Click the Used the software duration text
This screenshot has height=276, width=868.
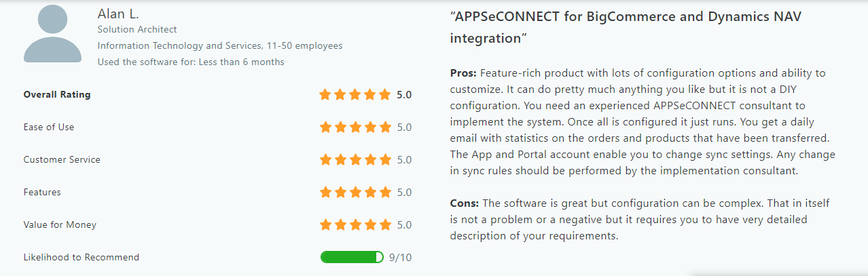[x=191, y=62]
